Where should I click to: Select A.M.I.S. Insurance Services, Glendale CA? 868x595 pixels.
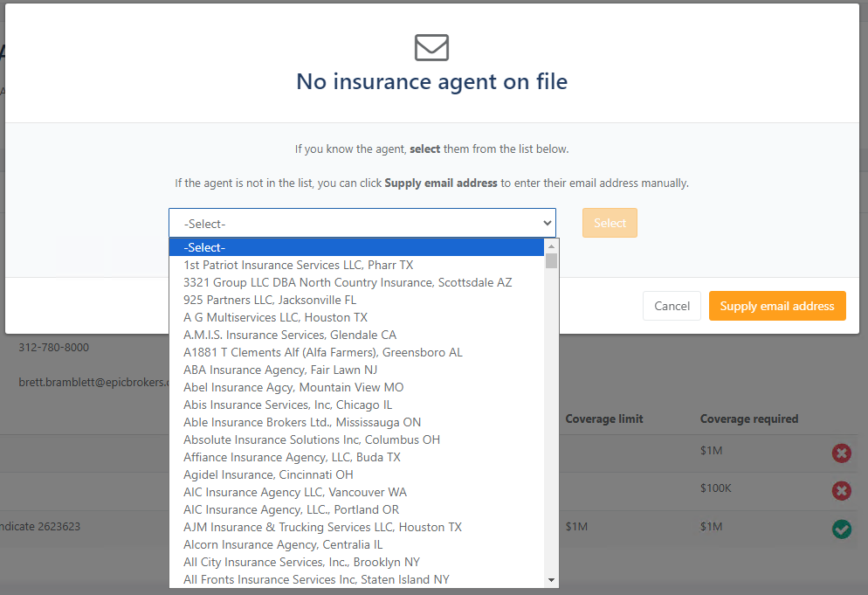(356, 335)
